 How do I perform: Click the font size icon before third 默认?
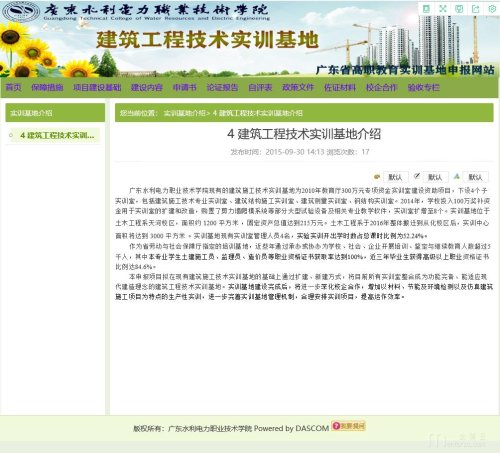point(457,176)
